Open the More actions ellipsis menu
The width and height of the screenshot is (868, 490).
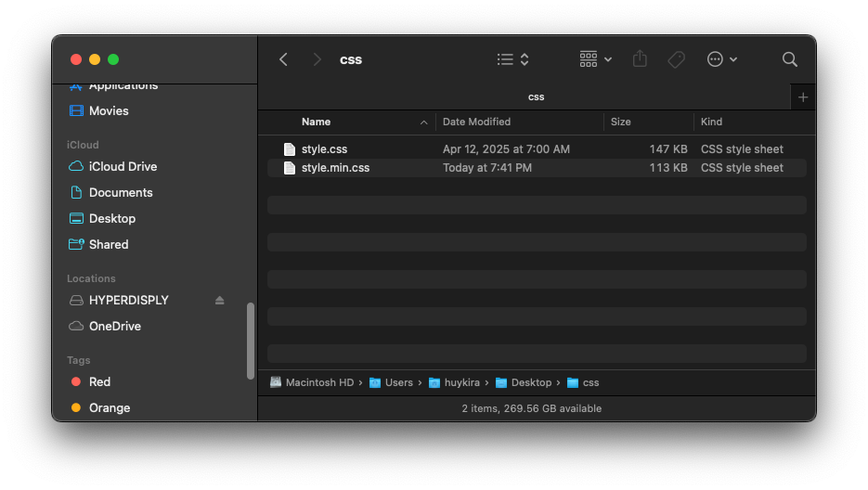pyautogui.click(x=722, y=59)
